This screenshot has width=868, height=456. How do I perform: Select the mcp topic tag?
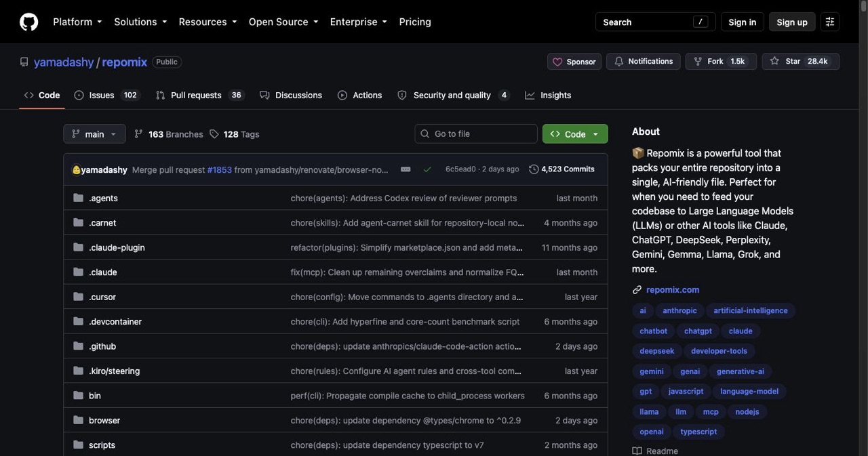pos(711,411)
